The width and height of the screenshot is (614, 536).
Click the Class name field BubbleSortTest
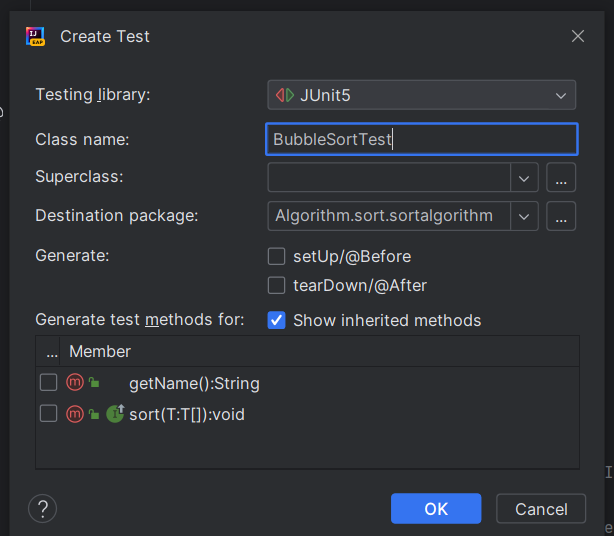(x=422, y=139)
